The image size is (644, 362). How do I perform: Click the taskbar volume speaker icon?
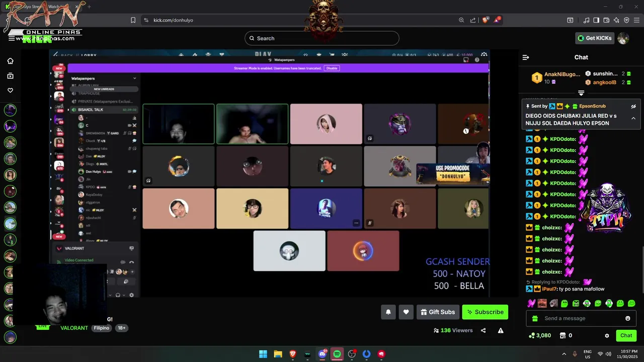coord(609,354)
